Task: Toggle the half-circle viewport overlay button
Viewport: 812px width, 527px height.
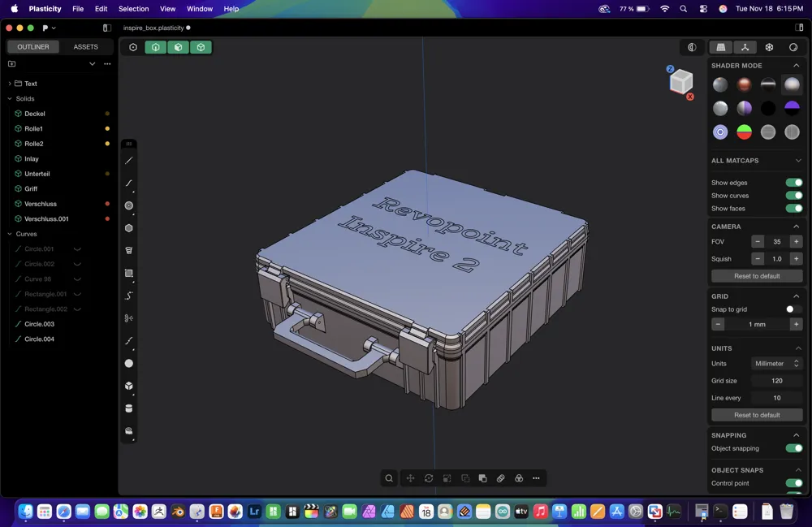Action: click(x=692, y=47)
